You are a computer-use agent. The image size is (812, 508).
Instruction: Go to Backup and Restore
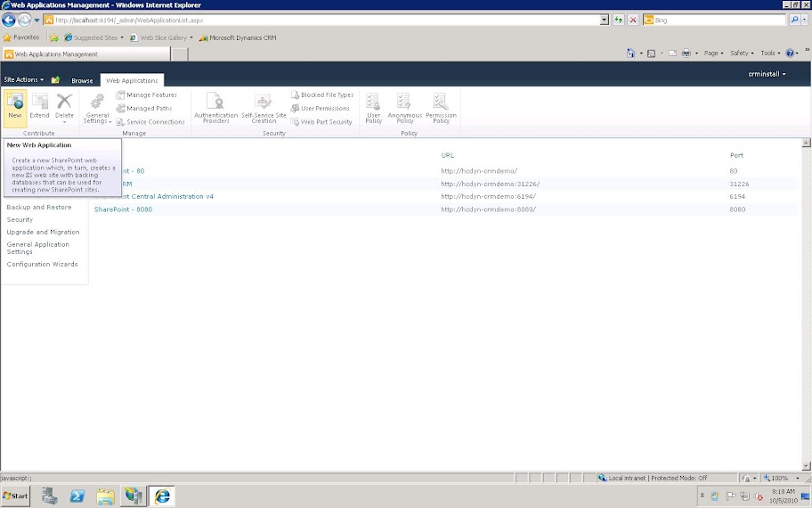pyautogui.click(x=39, y=207)
